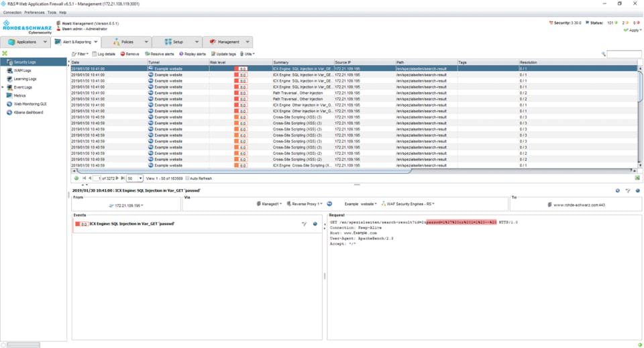The width and height of the screenshot is (644, 348).
Task: Click the search magnifier icon
Action: pyautogui.click(x=603, y=54)
